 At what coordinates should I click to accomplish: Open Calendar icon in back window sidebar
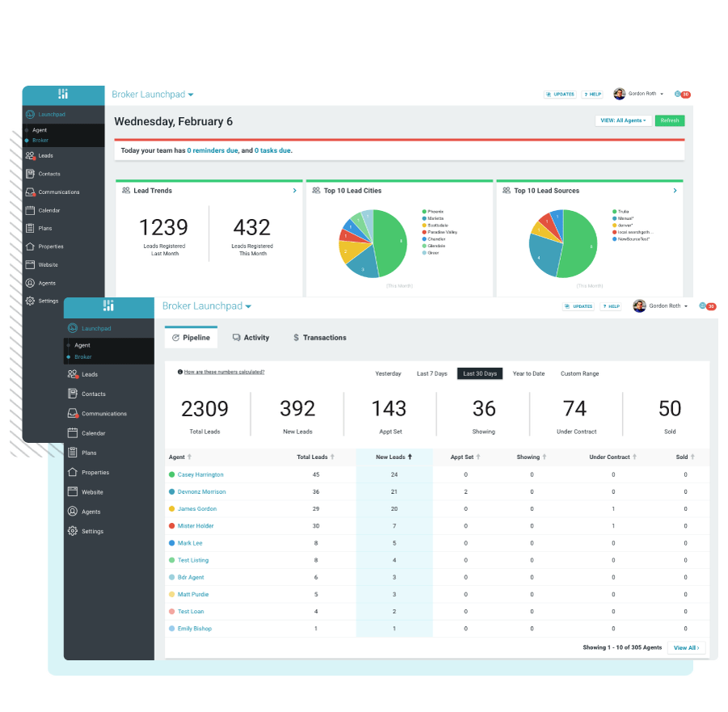coord(30,210)
